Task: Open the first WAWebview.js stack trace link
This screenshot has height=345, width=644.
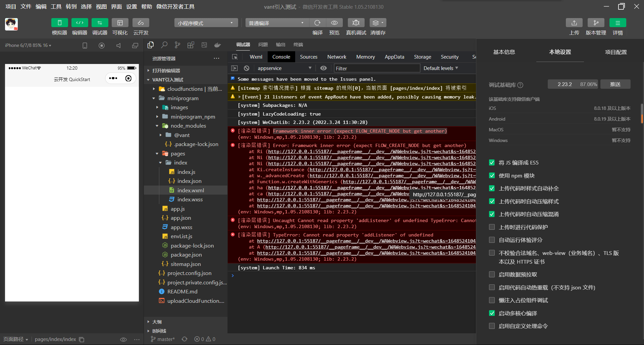Action: [x=372, y=152]
